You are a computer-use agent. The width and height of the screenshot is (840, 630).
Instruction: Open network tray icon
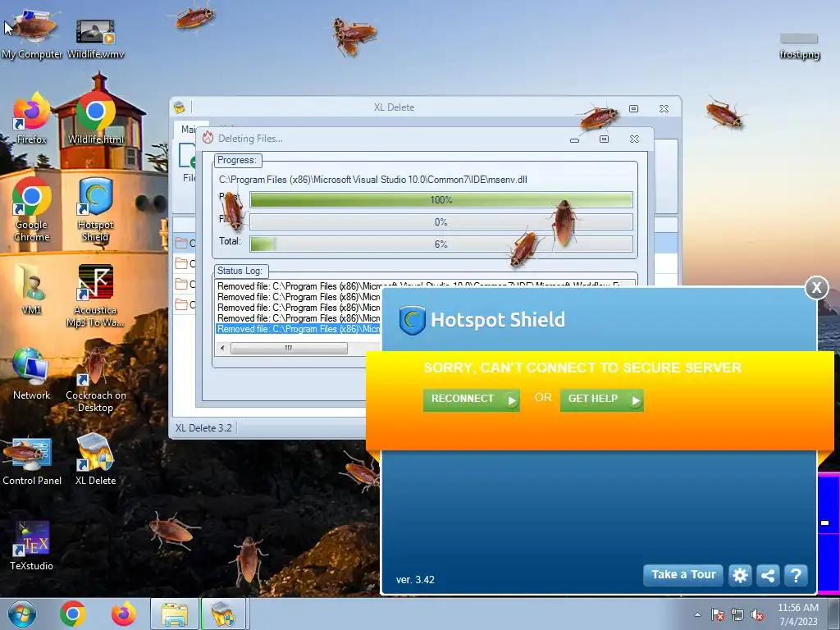(x=737, y=614)
